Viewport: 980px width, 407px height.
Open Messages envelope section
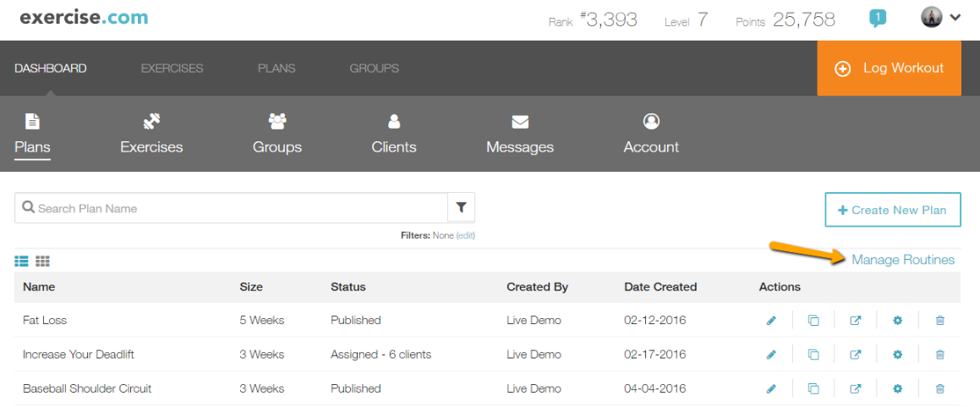pos(520,135)
